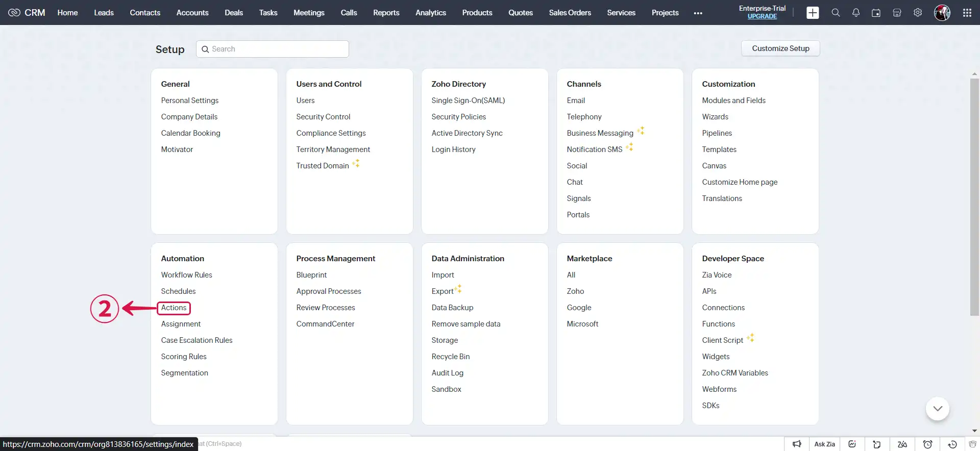Open the Projects module tab

coord(665,13)
